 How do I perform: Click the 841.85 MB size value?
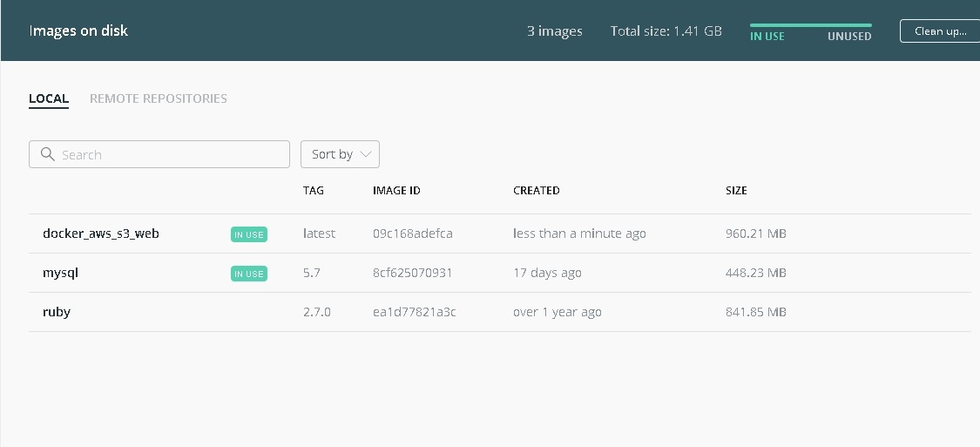pyautogui.click(x=755, y=312)
